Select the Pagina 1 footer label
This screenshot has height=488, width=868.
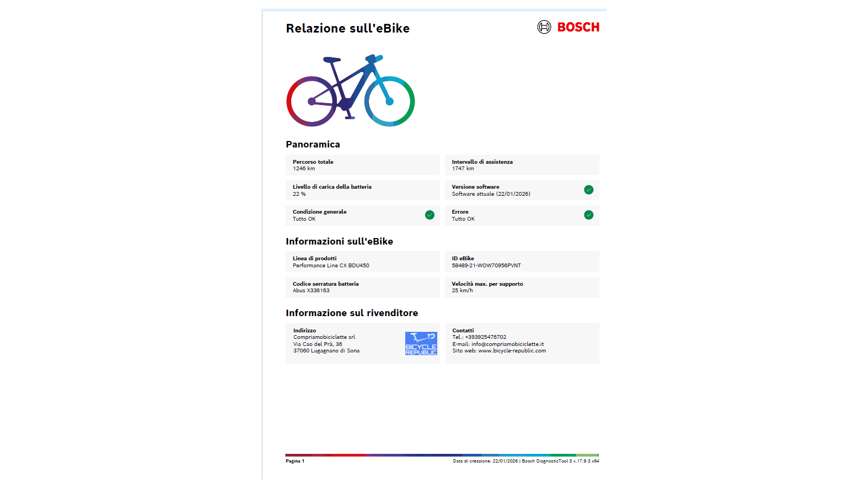pos(295,461)
